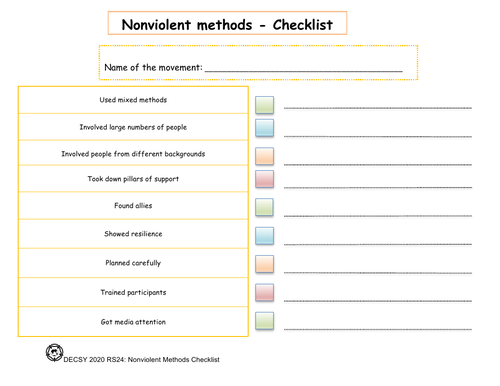The height and width of the screenshot is (386, 500).
Task: Check the red box for pillars of support
Action: (x=265, y=179)
